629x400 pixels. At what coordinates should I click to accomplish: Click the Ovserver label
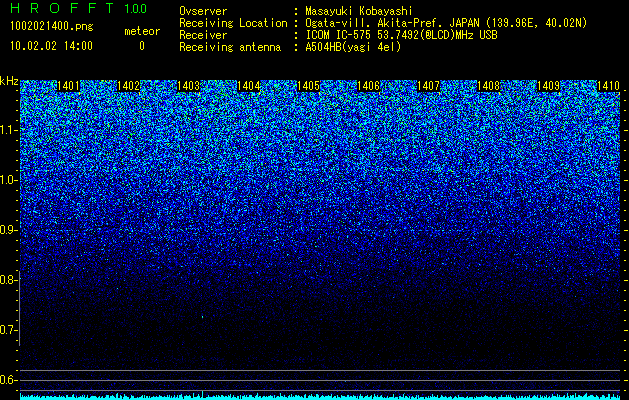point(203,11)
